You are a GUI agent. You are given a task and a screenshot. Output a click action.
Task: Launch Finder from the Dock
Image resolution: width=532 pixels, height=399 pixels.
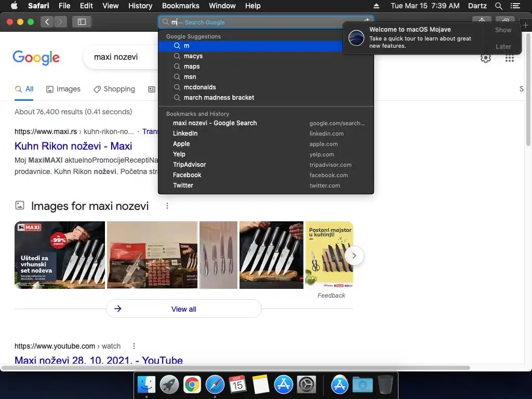click(147, 385)
